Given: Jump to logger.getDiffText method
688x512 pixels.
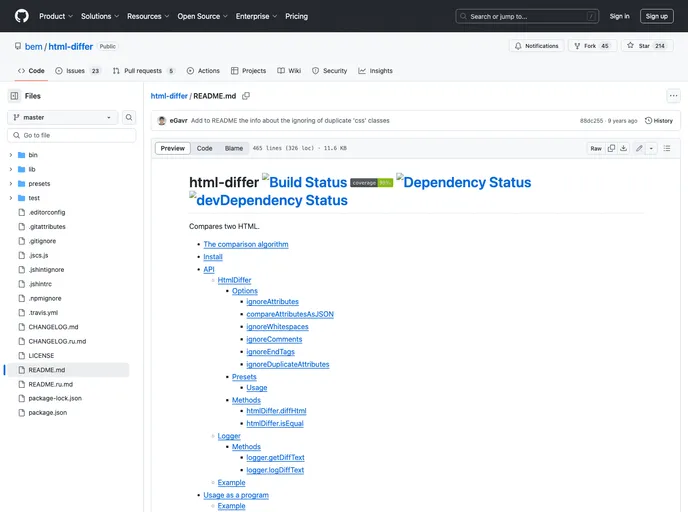Looking at the screenshot, I should [275, 458].
